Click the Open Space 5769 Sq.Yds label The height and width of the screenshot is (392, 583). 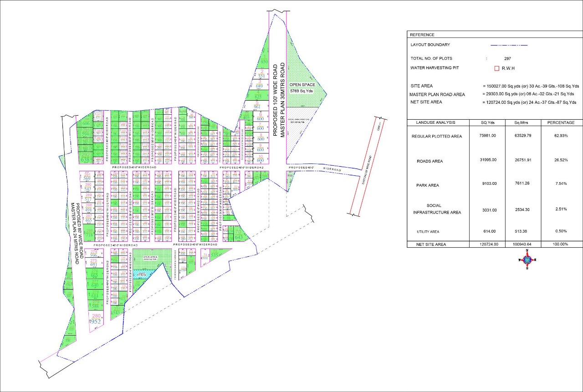[x=302, y=88]
